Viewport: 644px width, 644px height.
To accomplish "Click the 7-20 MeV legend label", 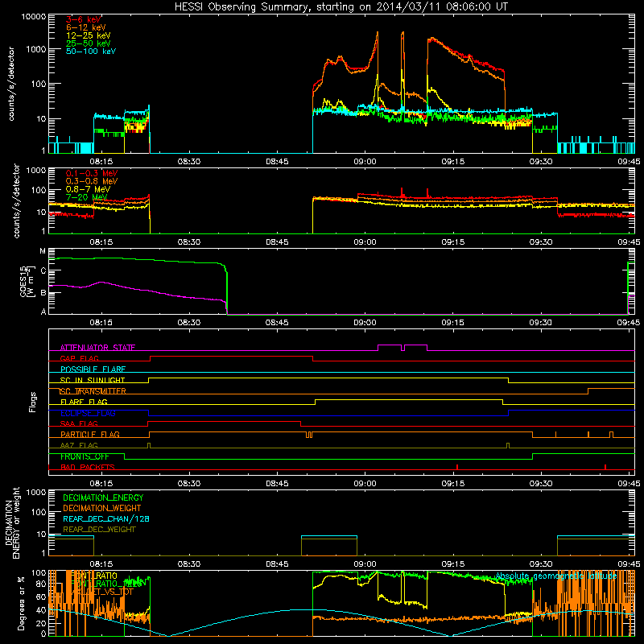I will (87, 197).
